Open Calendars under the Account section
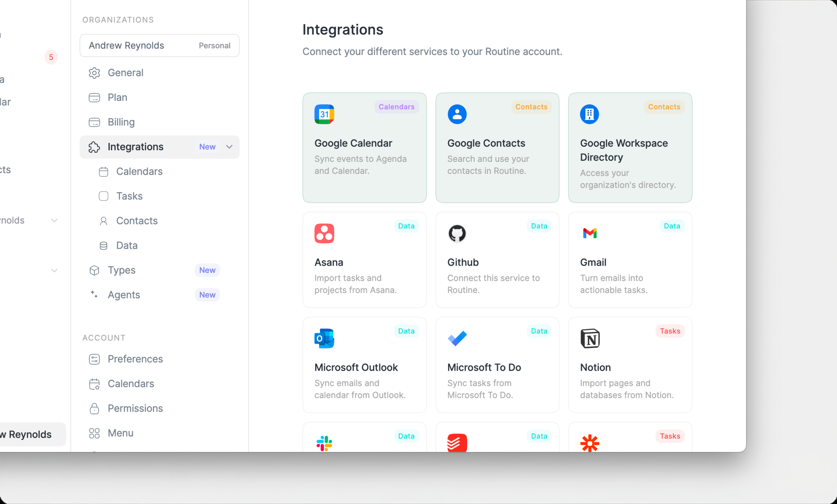Image resolution: width=837 pixels, height=504 pixels. [x=159, y=384]
